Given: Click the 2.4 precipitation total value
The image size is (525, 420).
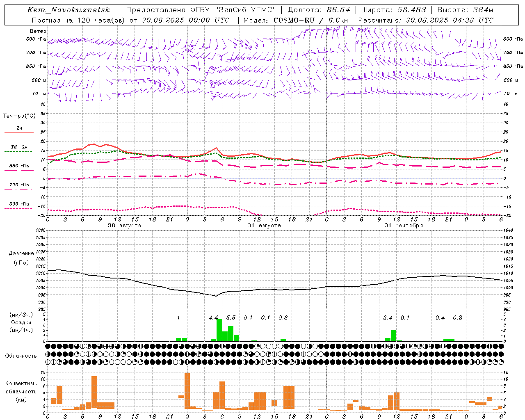Looking at the screenshot, I should [388, 317].
